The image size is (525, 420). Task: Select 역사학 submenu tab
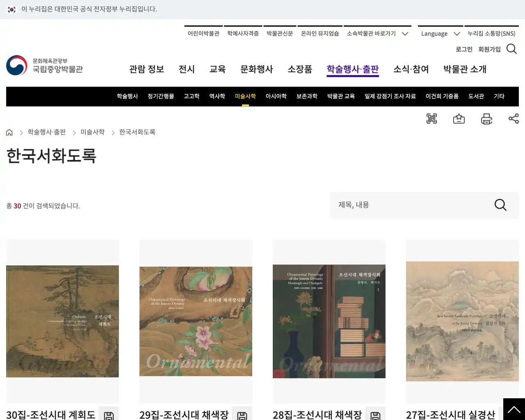coord(217,96)
